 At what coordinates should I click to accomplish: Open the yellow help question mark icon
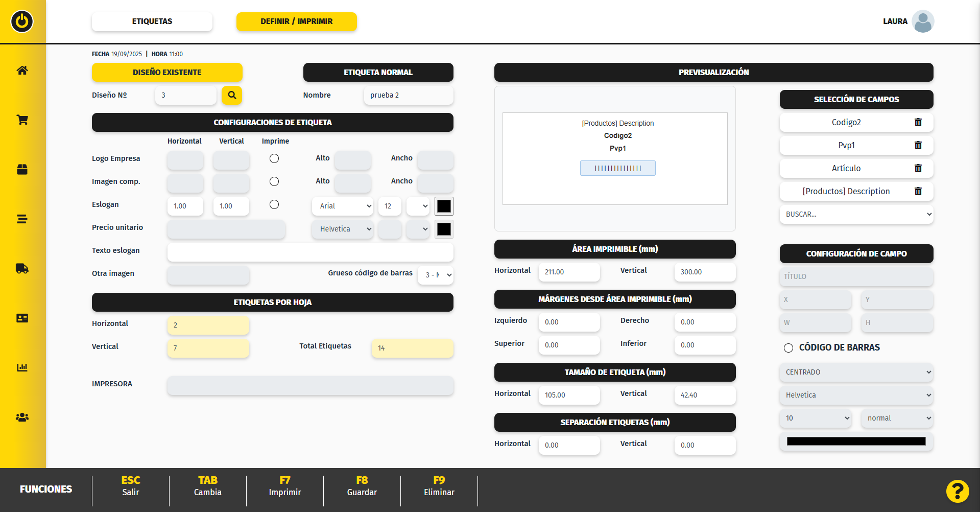(957, 492)
